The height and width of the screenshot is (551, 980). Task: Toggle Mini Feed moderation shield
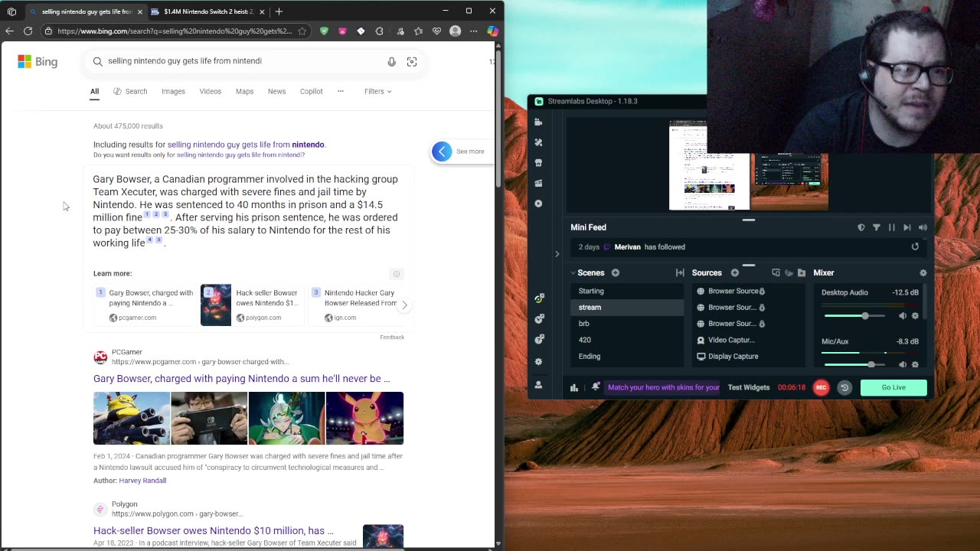861,227
